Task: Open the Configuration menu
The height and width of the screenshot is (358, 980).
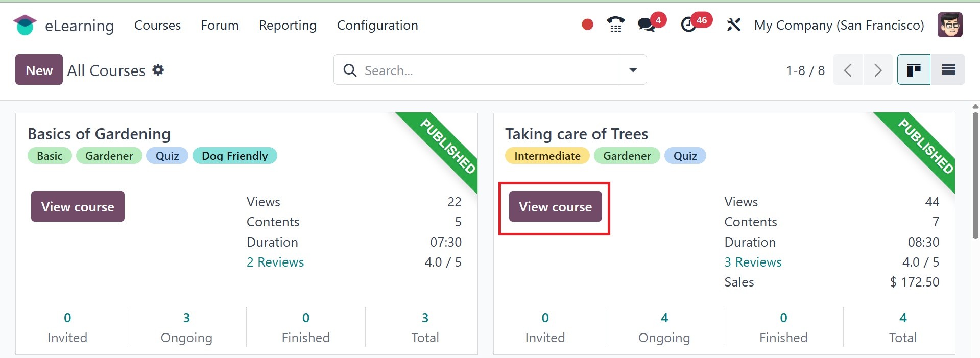Action: pyautogui.click(x=377, y=25)
